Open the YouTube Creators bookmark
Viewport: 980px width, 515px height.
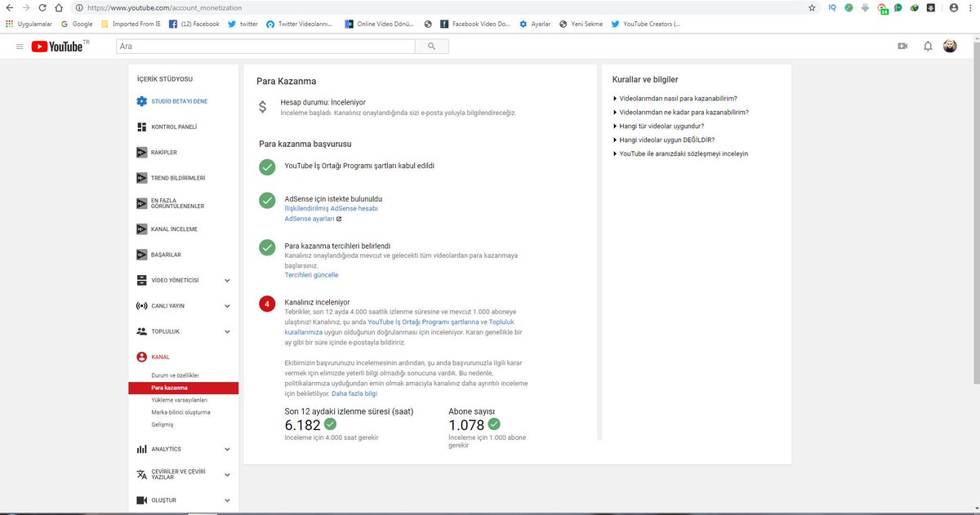[645, 24]
